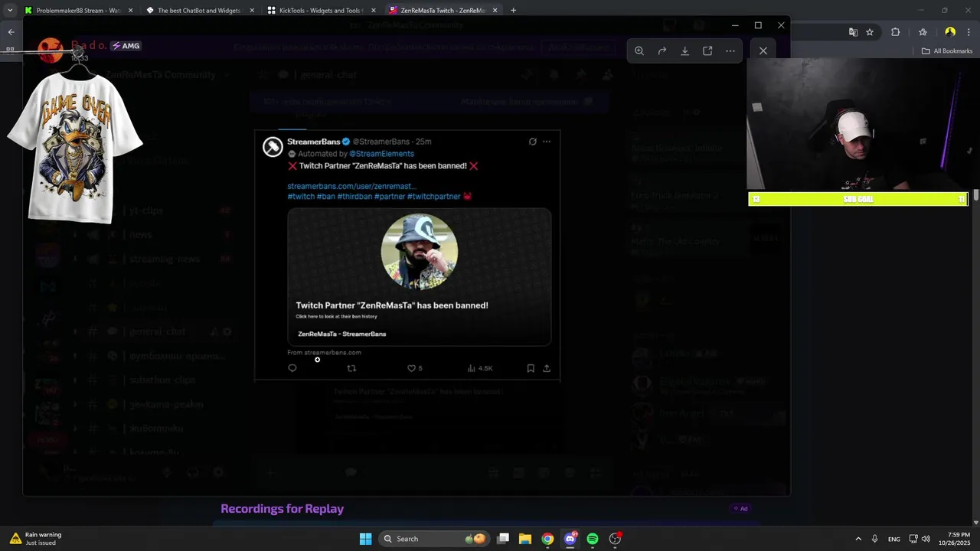Open Chrome tab search dropdown

10,11
